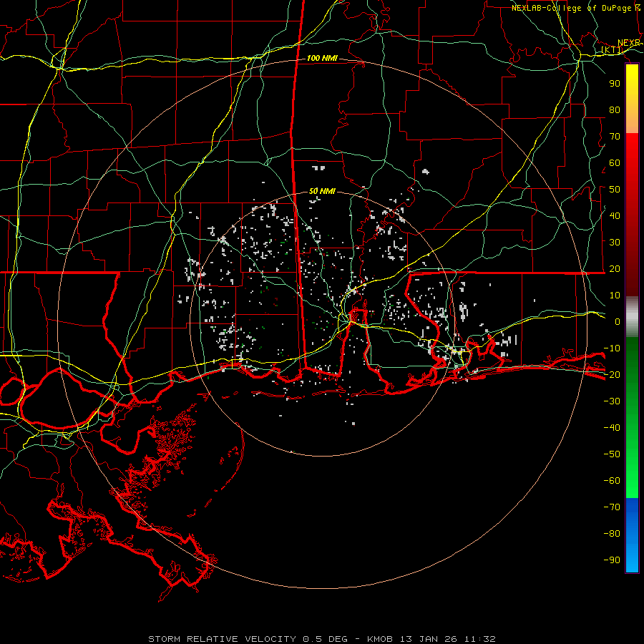
Task: Select the positive 10 knot scale label
Action: point(615,296)
